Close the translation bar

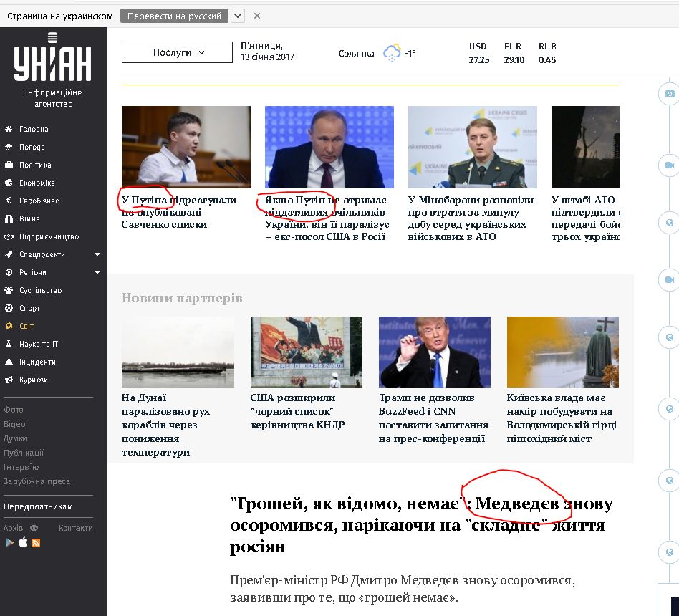click(257, 16)
